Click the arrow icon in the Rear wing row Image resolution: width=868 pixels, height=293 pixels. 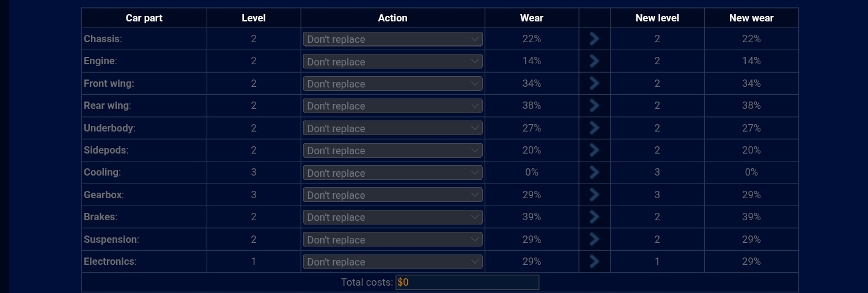594,106
